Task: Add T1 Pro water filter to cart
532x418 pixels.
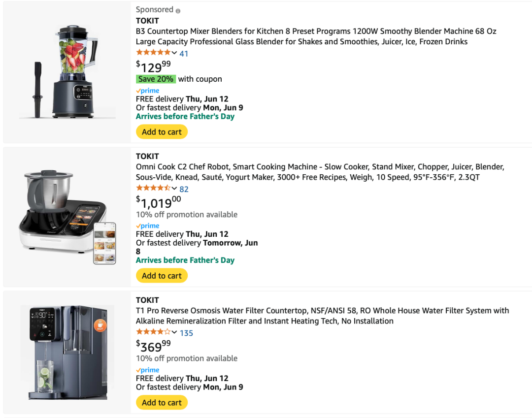Action: (162, 403)
